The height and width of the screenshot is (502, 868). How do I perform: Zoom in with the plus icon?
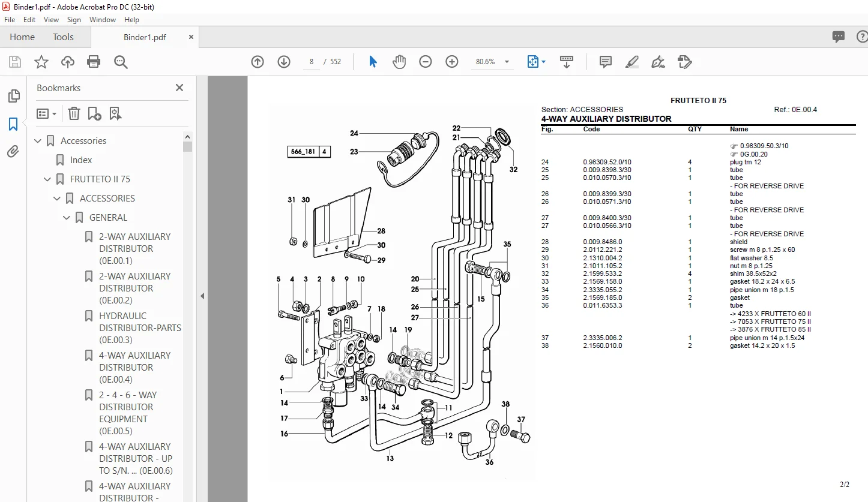(452, 62)
